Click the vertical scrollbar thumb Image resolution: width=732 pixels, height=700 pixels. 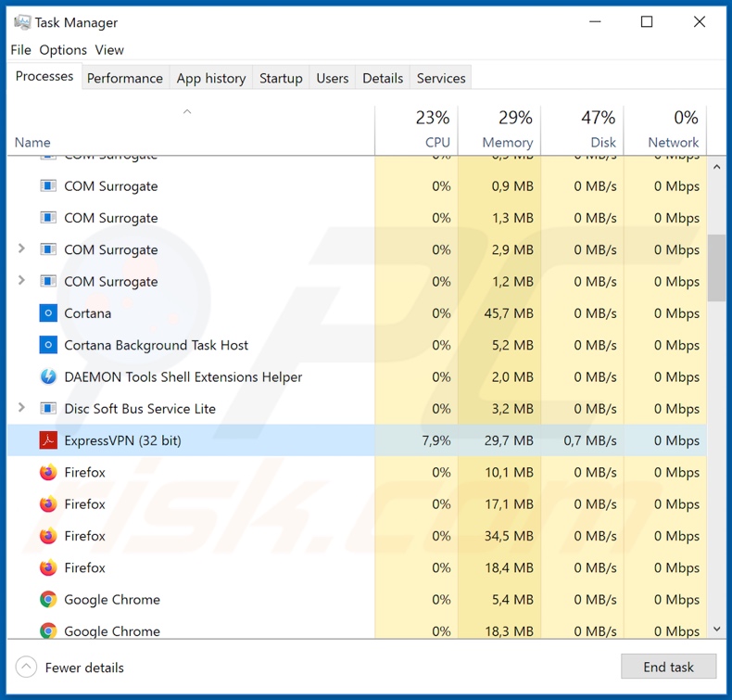tap(716, 268)
